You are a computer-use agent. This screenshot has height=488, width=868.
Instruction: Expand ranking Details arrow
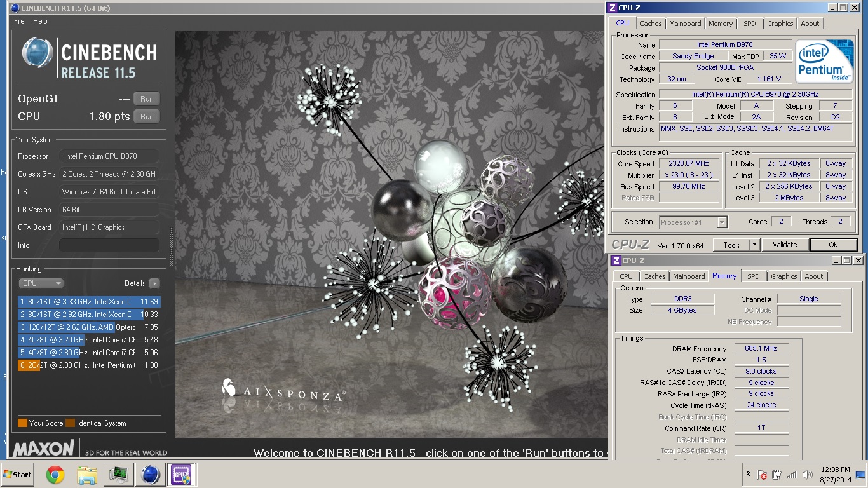coord(154,283)
